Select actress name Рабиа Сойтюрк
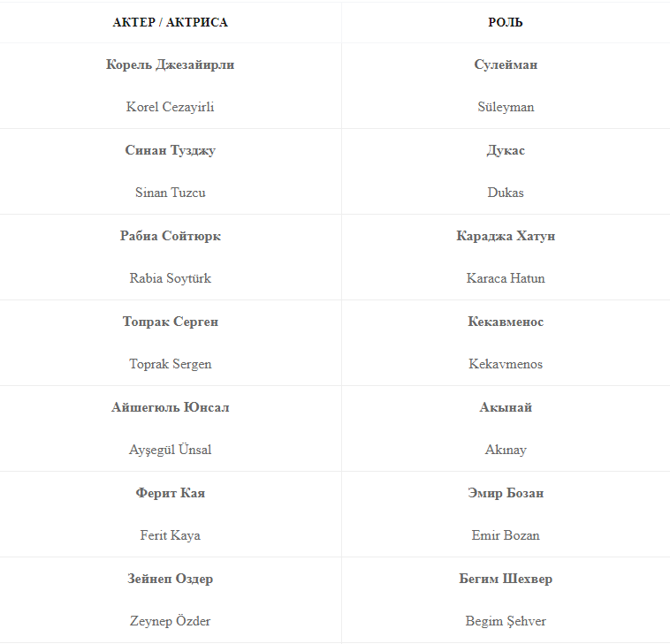This screenshot has height=644, width=670. point(170,236)
